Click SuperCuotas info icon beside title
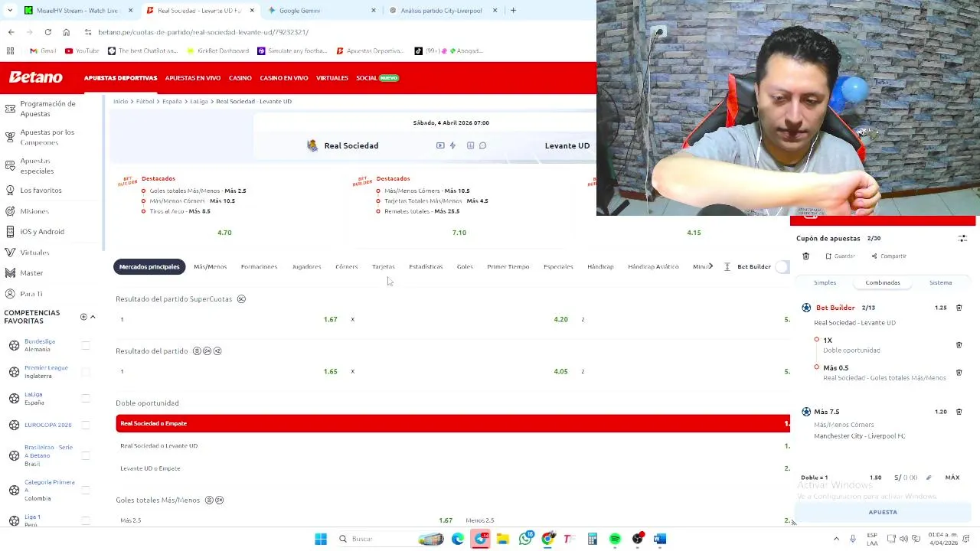The image size is (980, 551). click(x=241, y=299)
